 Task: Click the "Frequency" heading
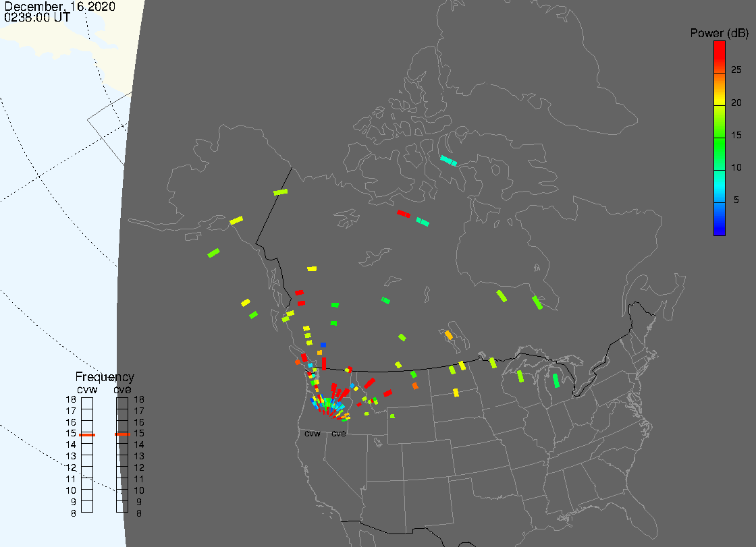tap(105, 377)
